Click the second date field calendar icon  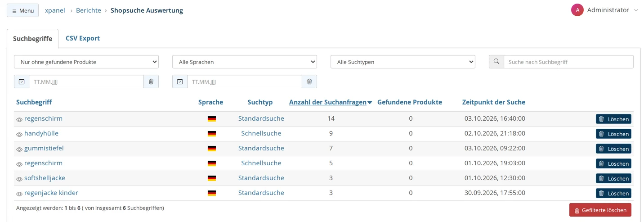tap(180, 82)
